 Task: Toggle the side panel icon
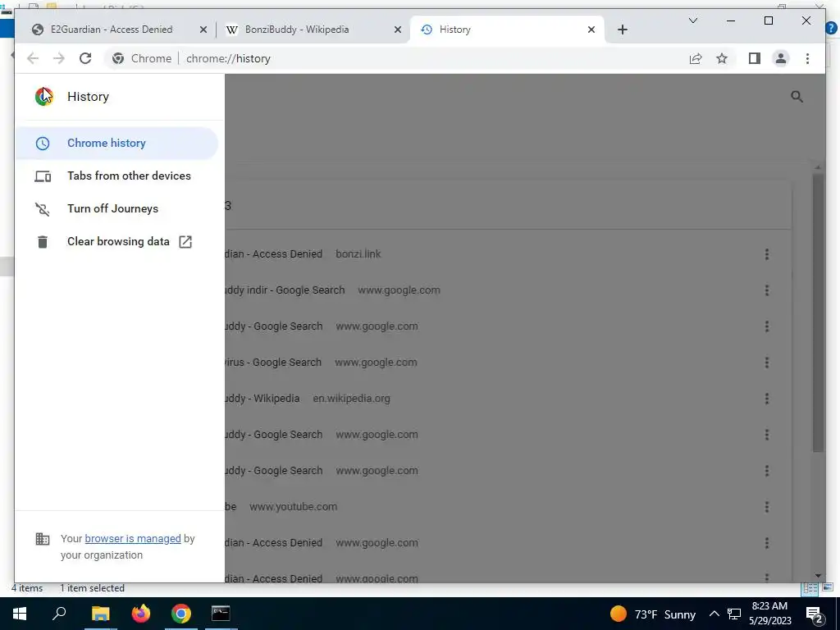click(x=755, y=58)
